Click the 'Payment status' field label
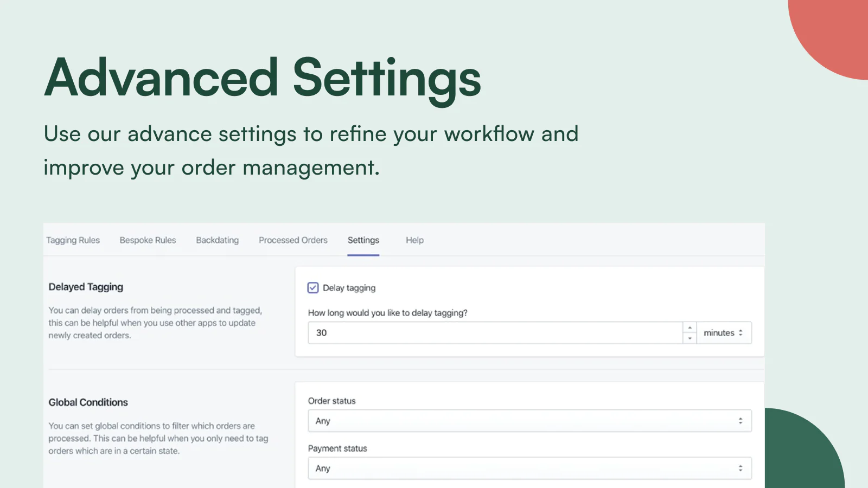868x488 pixels. click(x=337, y=448)
